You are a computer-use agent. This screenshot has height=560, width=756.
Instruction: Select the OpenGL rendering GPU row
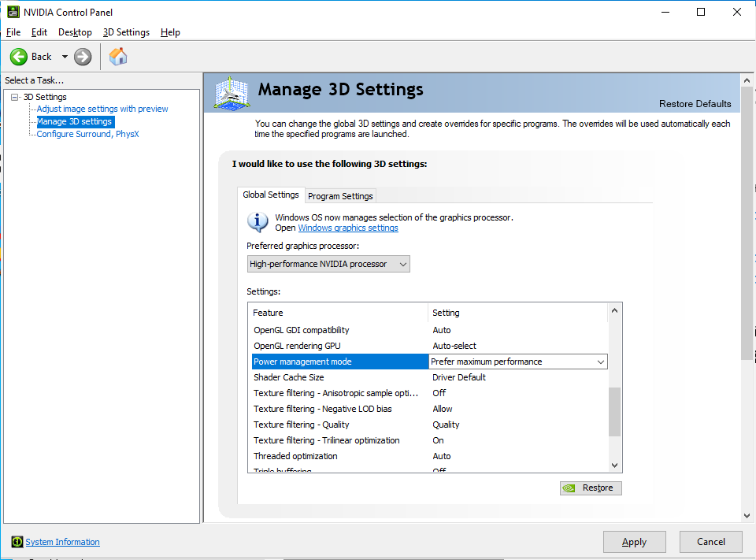point(430,346)
